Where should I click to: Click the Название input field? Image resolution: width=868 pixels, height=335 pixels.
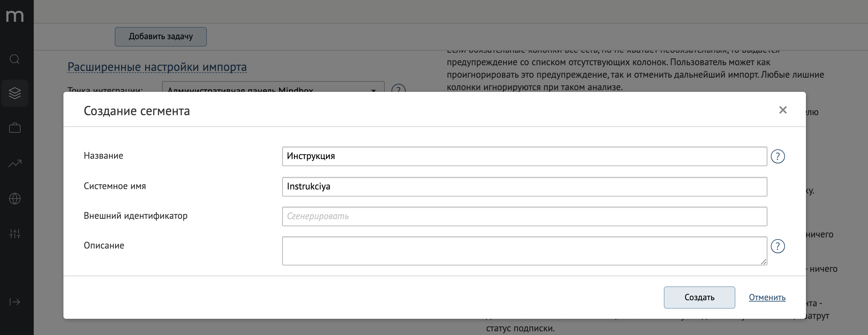(x=524, y=156)
